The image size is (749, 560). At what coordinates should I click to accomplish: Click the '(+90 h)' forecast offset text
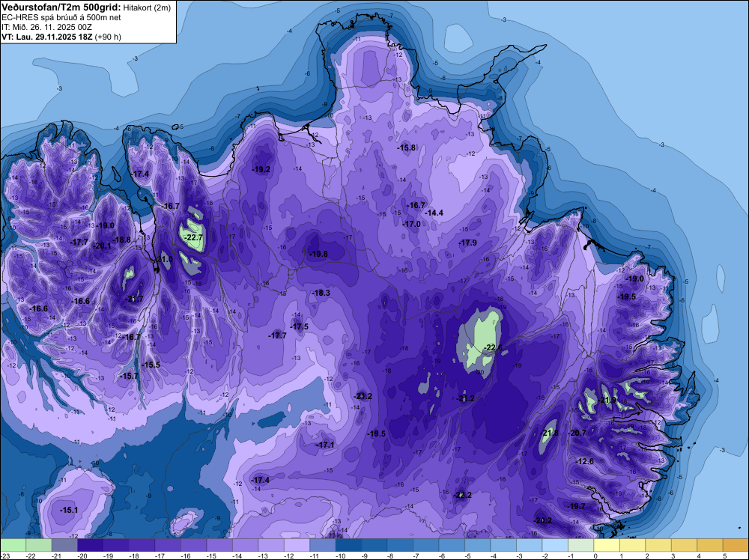108,37
